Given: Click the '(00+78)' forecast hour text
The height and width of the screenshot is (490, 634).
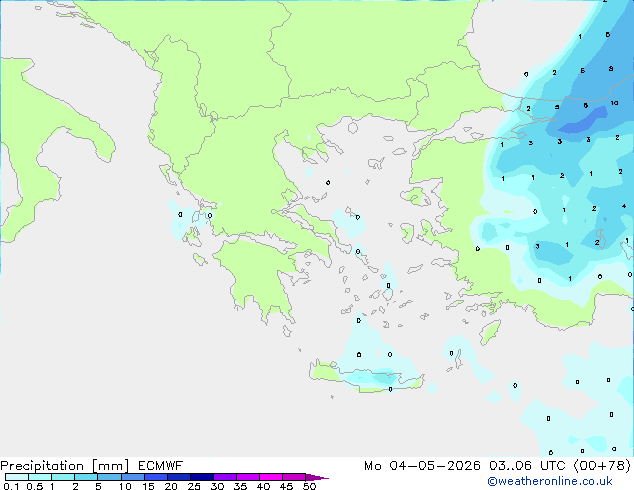Looking at the screenshot, I should tap(602, 466).
